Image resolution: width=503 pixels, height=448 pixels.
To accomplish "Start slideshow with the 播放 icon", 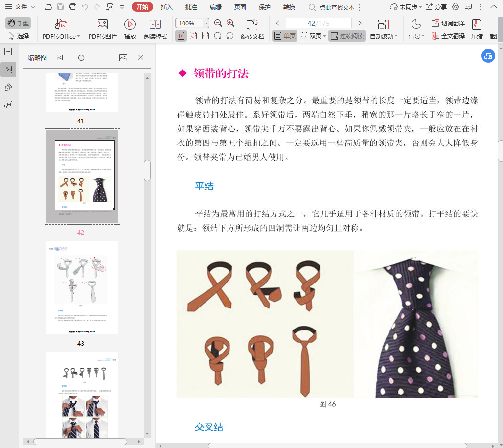I will (x=130, y=24).
